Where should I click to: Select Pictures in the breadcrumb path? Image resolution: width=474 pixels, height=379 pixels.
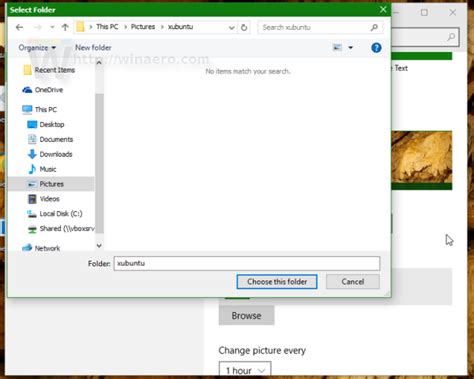click(x=143, y=27)
